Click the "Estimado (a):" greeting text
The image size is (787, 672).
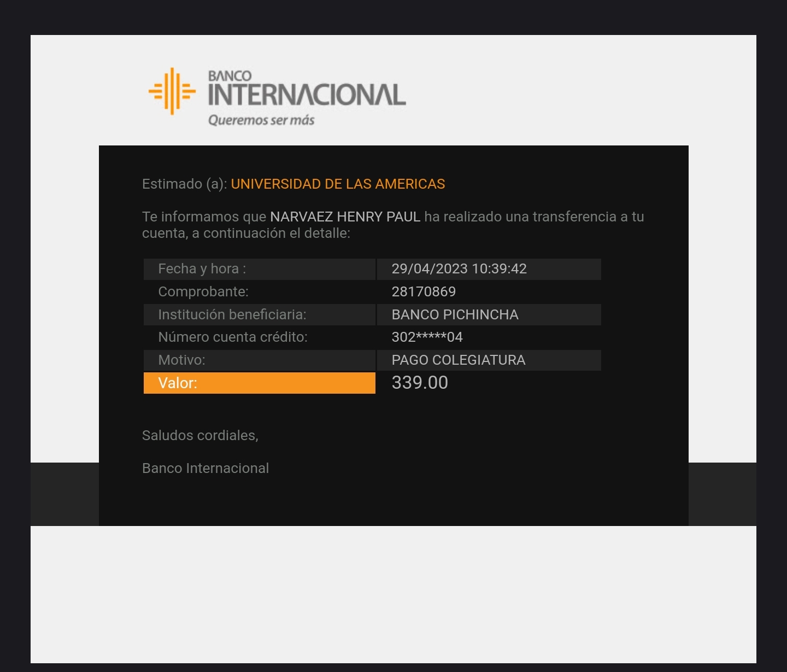tap(184, 184)
